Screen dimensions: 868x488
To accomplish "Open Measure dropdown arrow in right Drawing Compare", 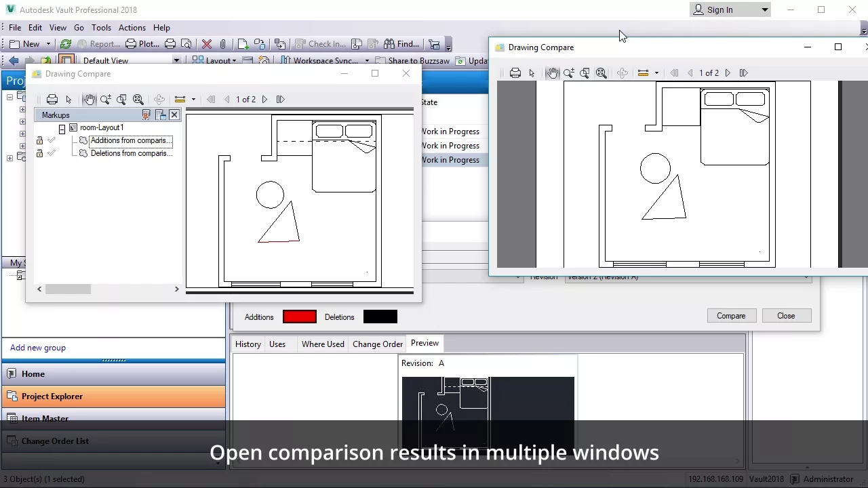I will tap(656, 73).
